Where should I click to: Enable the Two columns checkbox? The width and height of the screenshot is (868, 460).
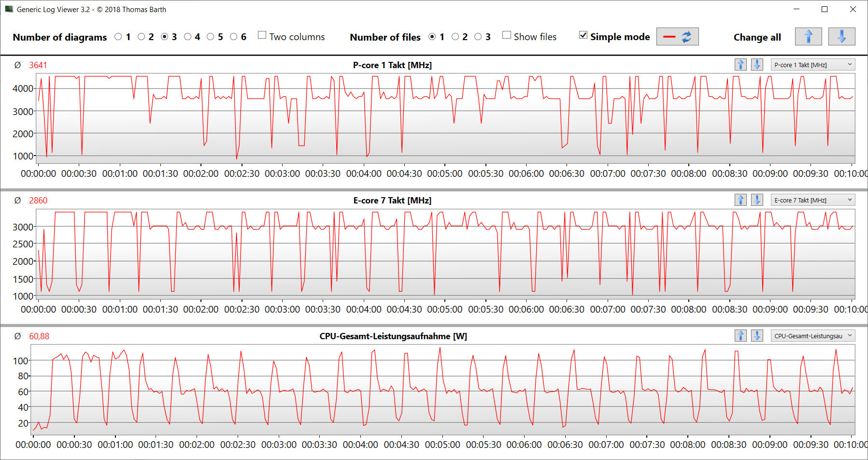tap(262, 35)
